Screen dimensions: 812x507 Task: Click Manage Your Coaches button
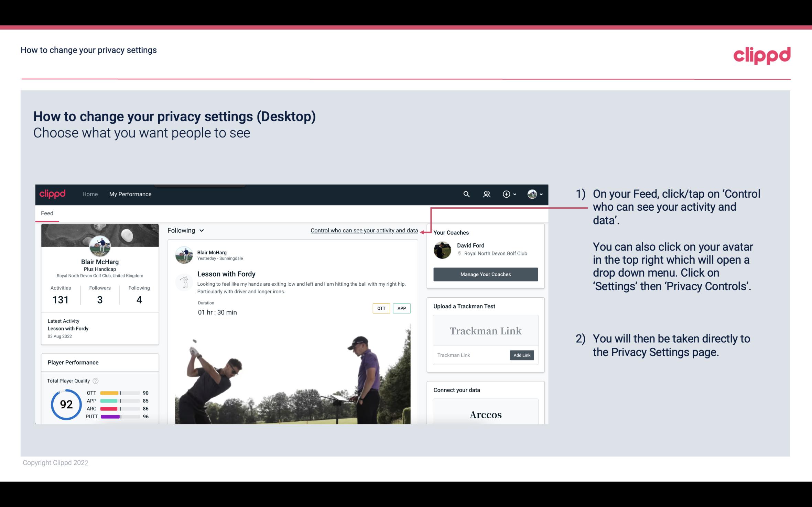coord(485,274)
